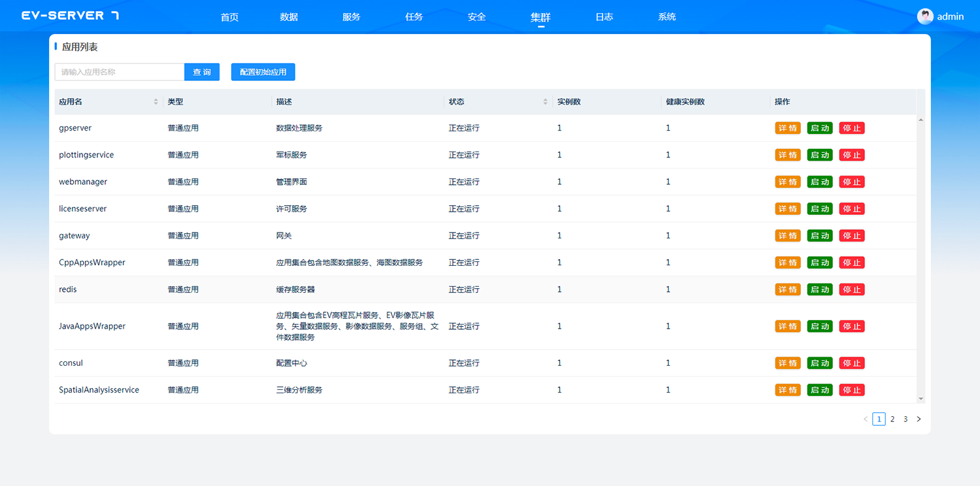Open the 系统 menu
The height and width of the screenshot is (486, 980).
pyautogui.click(x=667, y=17)
